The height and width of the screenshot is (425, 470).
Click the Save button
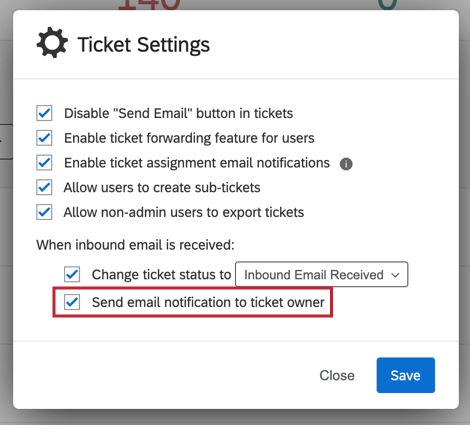(x=406, y=375)
